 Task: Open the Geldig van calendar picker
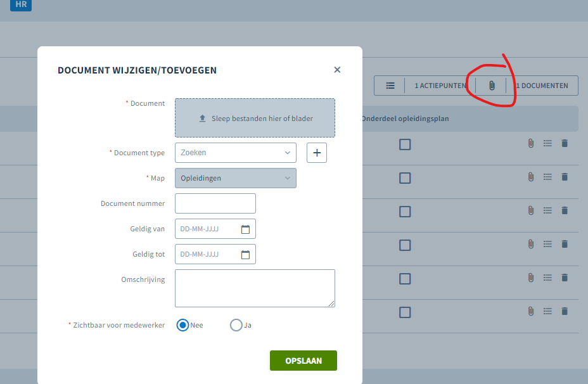(245, 229)
